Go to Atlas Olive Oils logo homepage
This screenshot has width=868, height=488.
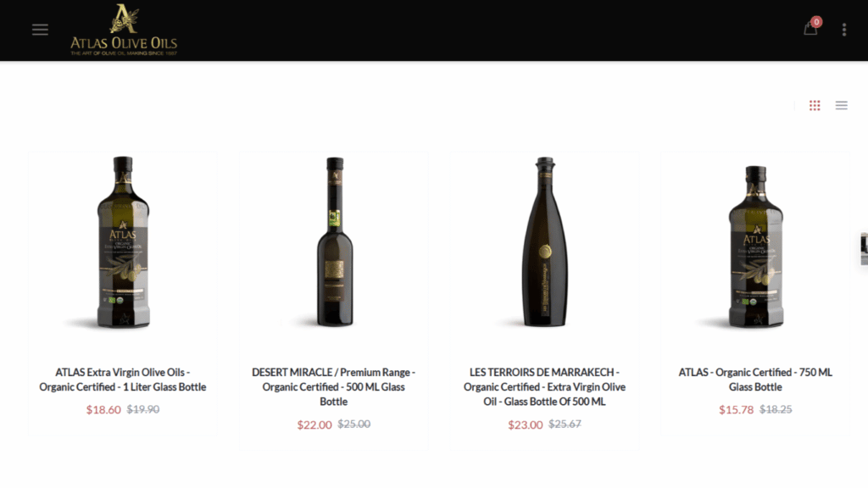coord(124,30)
